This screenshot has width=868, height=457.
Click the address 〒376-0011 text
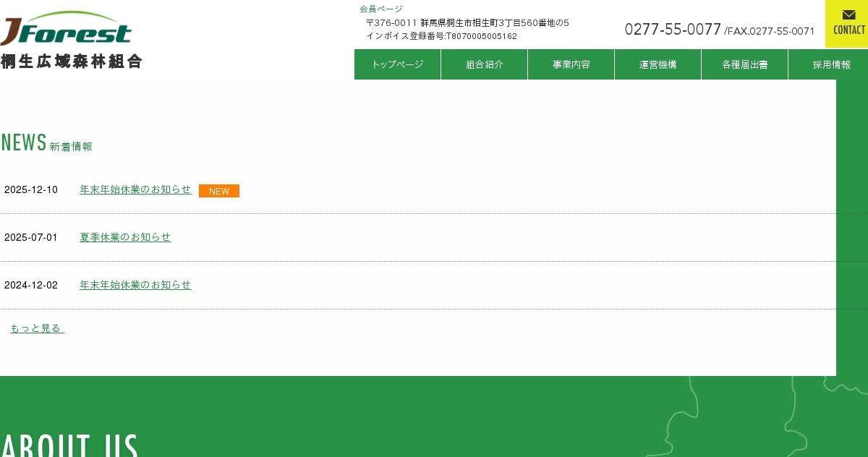467,23
